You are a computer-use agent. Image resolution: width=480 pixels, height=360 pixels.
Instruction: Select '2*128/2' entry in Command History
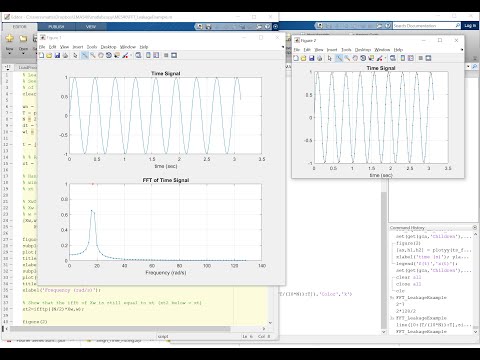pyautogui.click(x=406, y=311)
